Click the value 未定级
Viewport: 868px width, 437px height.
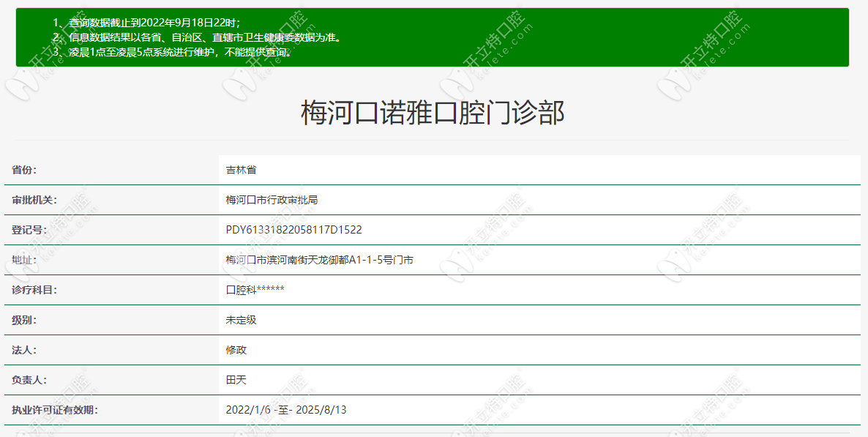click(241, 320)
